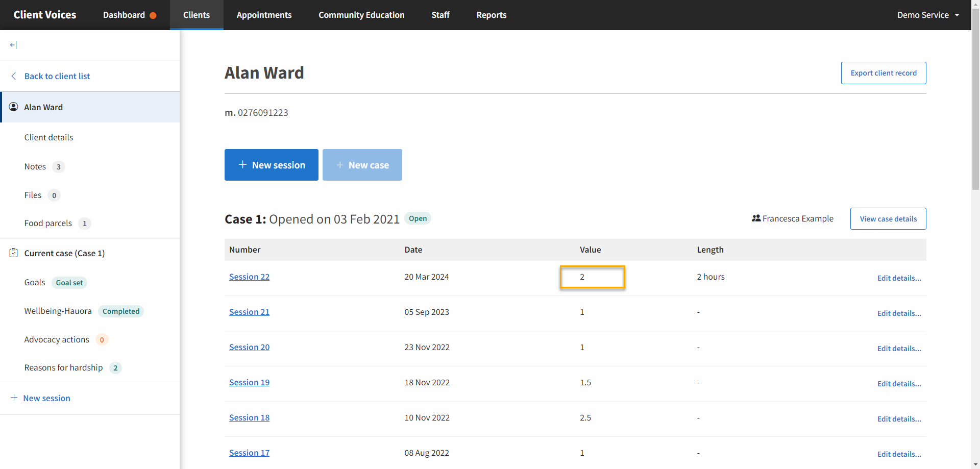
Task: Open Session 18 link
Action: pos(249,417)
